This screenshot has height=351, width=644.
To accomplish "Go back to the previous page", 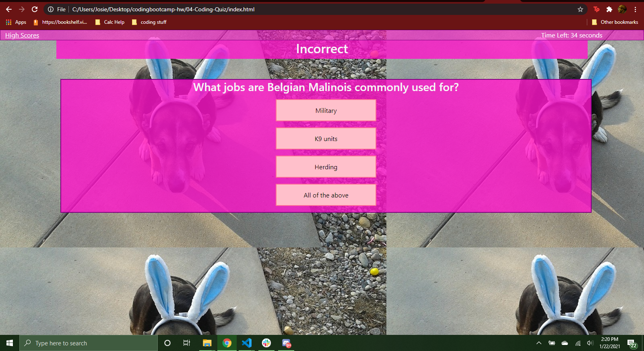I will click(9, 9).
